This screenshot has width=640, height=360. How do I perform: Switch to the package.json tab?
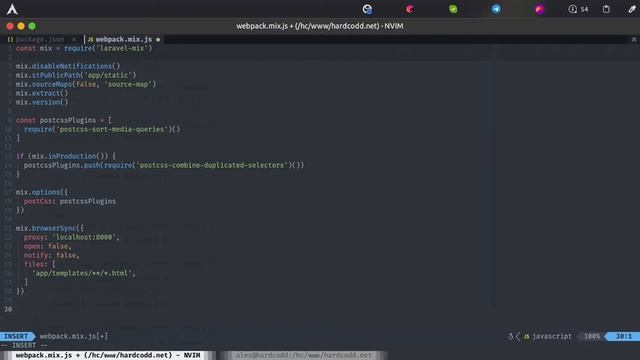tap(40, 39)
